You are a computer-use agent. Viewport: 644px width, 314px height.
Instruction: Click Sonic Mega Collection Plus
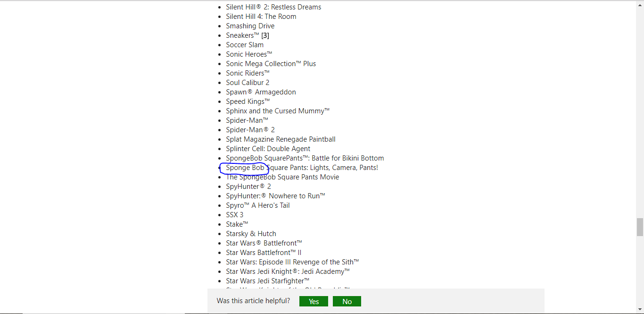click(x=271, y=64)
